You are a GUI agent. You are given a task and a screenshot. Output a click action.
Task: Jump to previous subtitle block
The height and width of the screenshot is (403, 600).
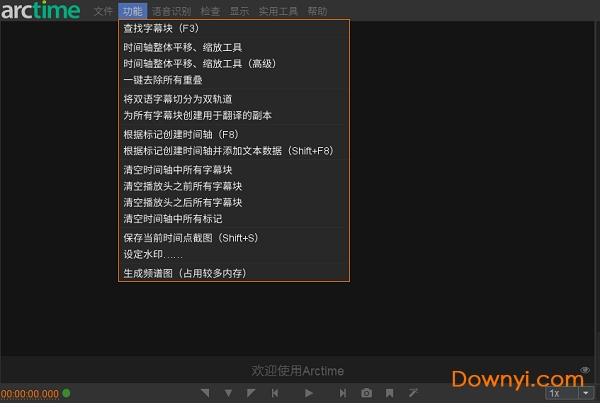275,393
